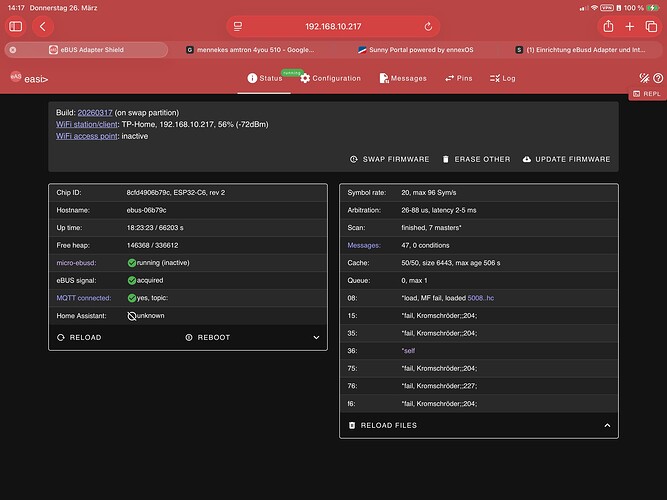Click the hostname ebus-06b79c
Screen dimensions: 667x500
(146, 210)
